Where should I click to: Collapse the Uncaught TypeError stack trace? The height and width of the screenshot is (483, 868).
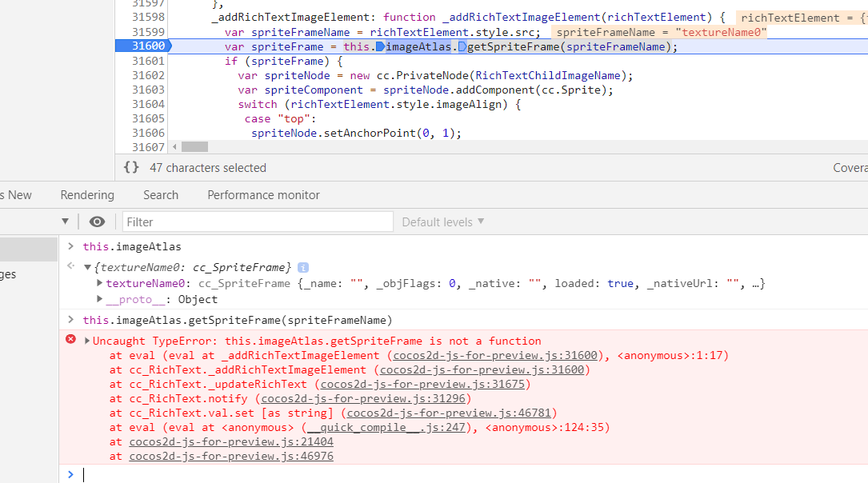[87, 341]
